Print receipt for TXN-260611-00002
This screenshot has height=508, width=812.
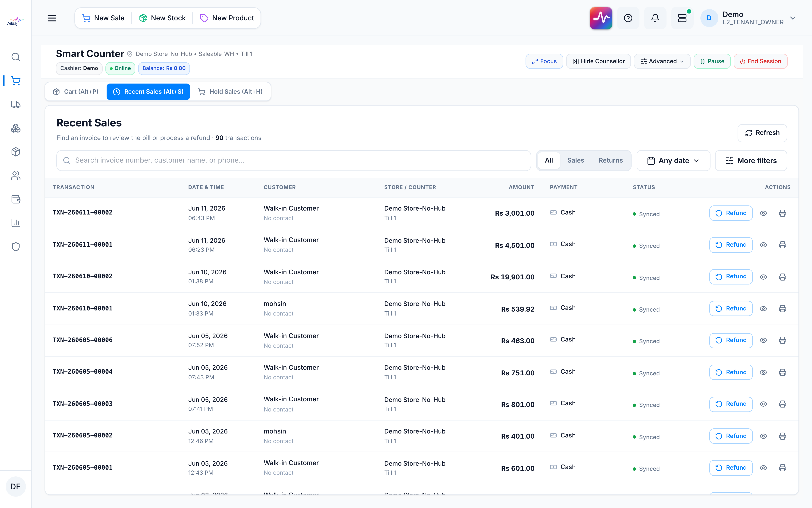coord(782,213)
